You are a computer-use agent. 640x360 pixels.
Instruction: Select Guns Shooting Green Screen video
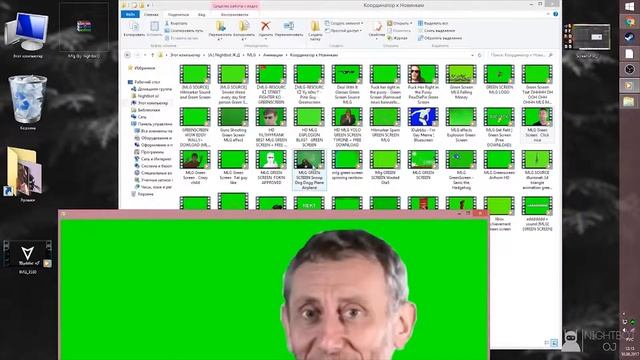coord(233,125)
